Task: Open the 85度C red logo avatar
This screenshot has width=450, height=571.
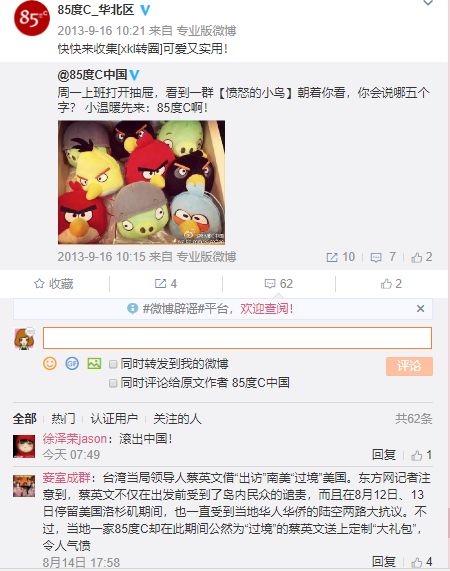Action: click(32, 18)
